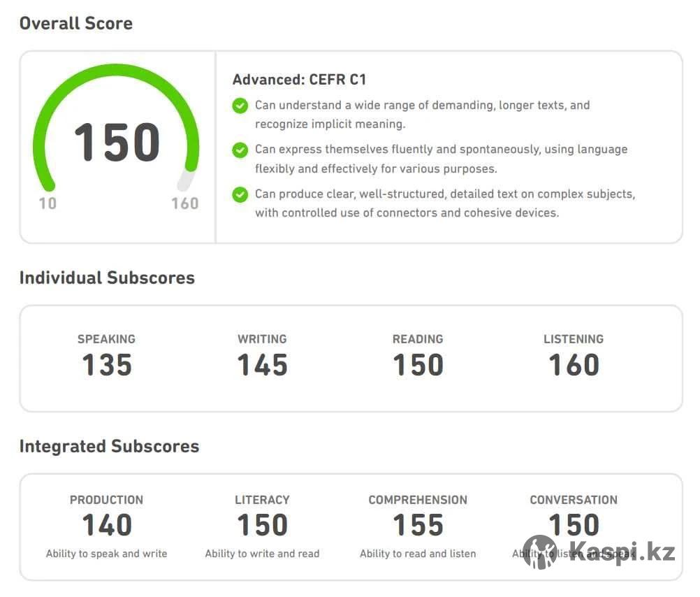700x597 pixels.
Task: Click the large 150 overall score number
Action: pyautogui.click(x=117, y=143)
